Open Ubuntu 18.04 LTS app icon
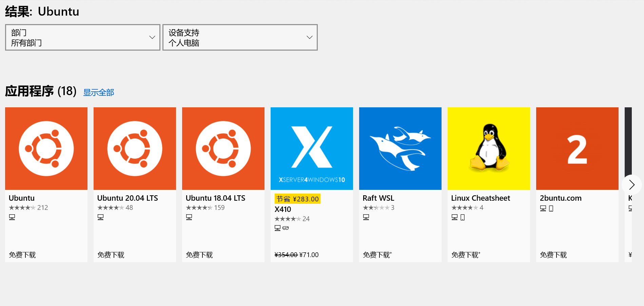 point(223,148)
